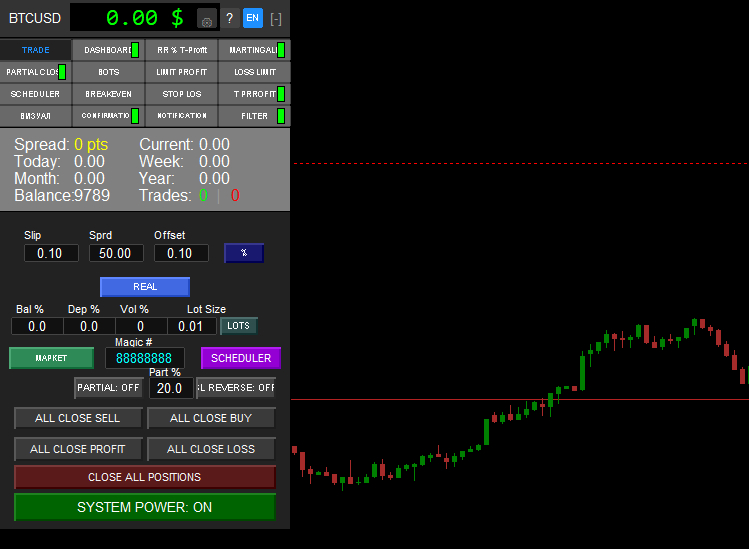Open the BREAKEVEN tab
This screenshot has height=549, width=749.
(108, 94)
